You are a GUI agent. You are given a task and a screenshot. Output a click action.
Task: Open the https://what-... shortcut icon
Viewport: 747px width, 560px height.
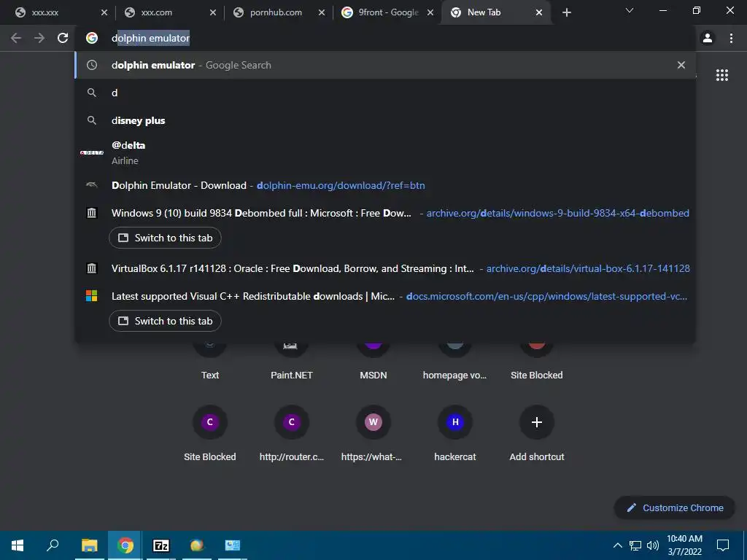click(x=373, y=422)
